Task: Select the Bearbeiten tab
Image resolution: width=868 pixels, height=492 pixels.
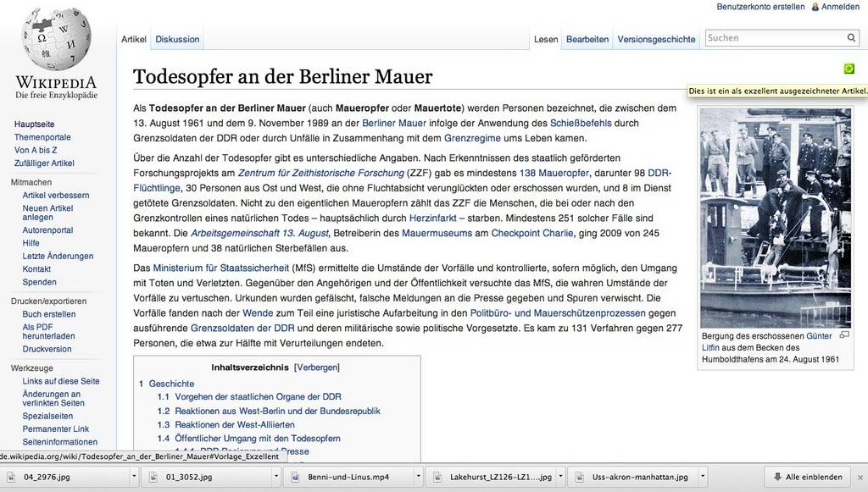Action: 587,39
